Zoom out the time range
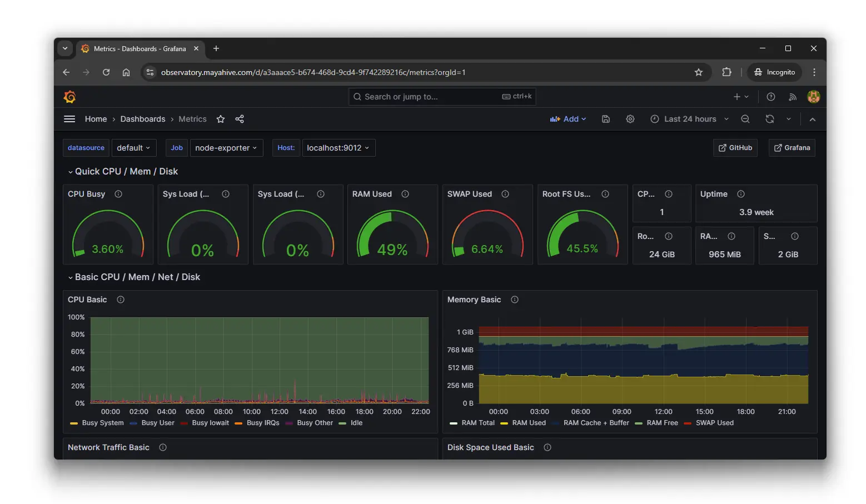Viewport: 866px width, 504px height. coord(745,119)
